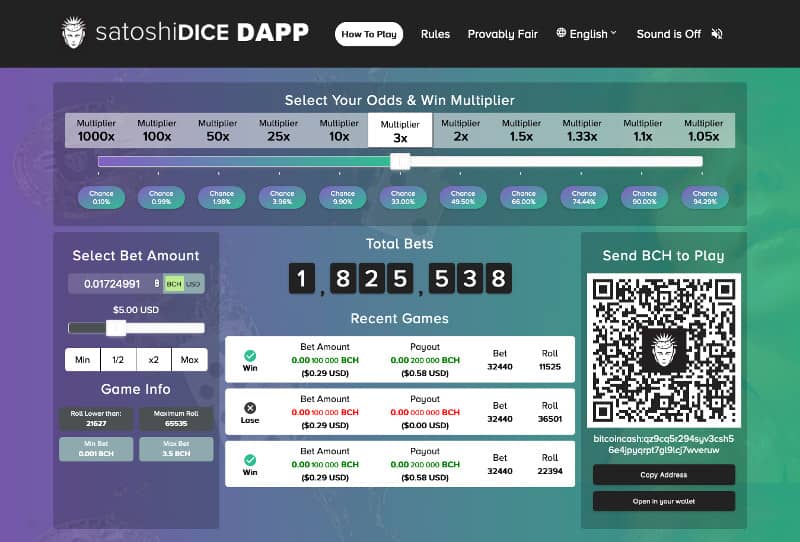Choose the Chance 66.00% pill

click(x=523, y=198)
